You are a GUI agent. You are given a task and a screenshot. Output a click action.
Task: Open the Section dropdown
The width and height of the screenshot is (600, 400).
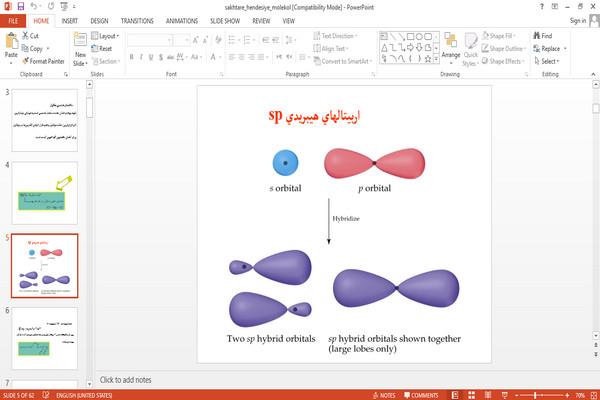point(106,61)
